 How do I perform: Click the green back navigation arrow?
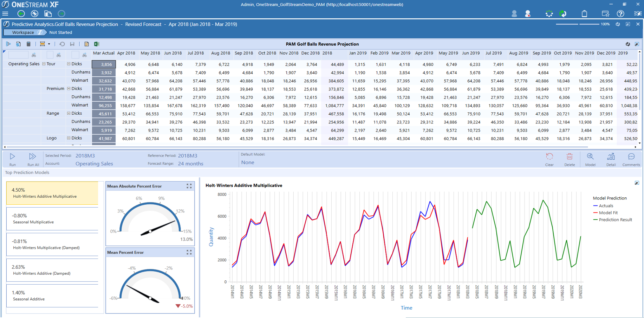[x=21, y=14]
